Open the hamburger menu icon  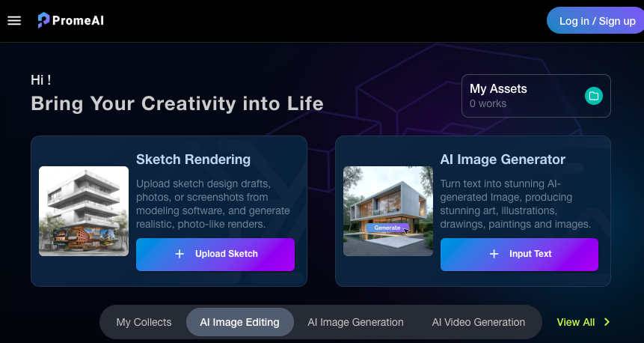click(x=14, y=20)
